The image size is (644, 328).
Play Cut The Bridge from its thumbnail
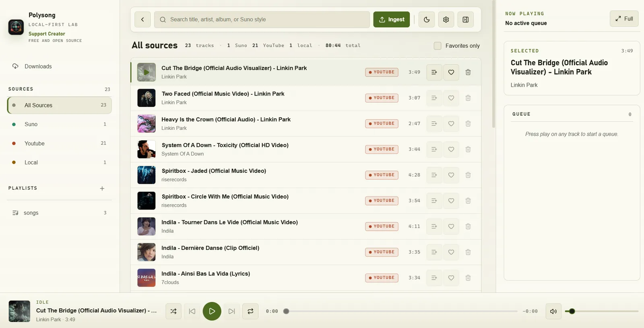[x=147, y=72]
